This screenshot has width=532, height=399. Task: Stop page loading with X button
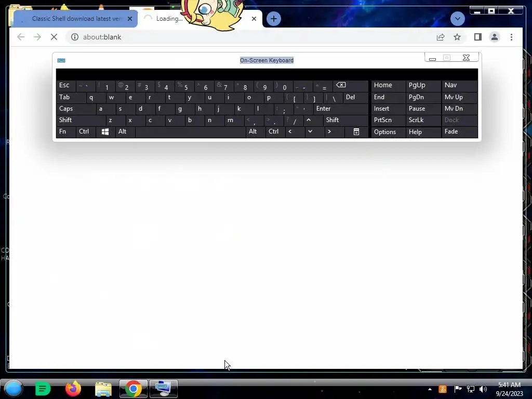[54, 37]
